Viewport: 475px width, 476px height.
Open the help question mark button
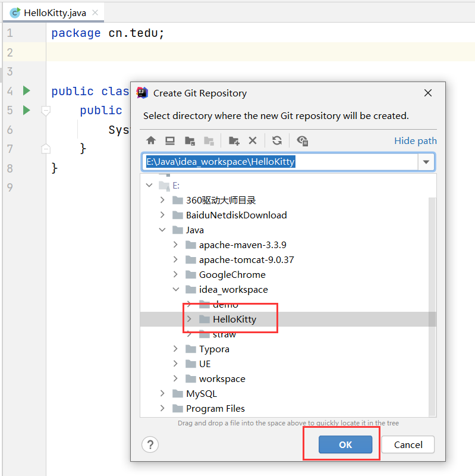150,444
